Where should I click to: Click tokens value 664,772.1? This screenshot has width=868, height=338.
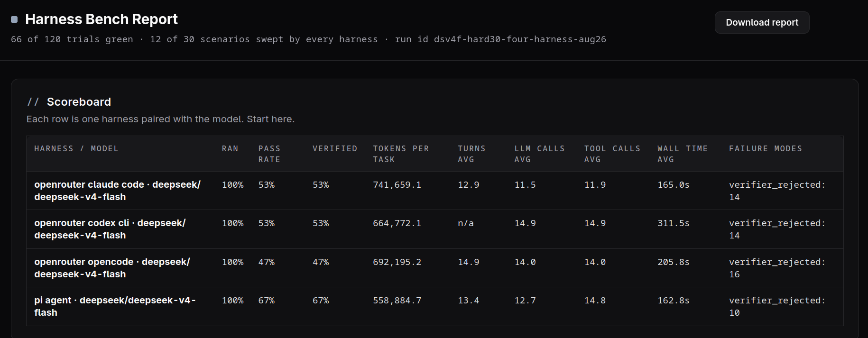(397, 223)
